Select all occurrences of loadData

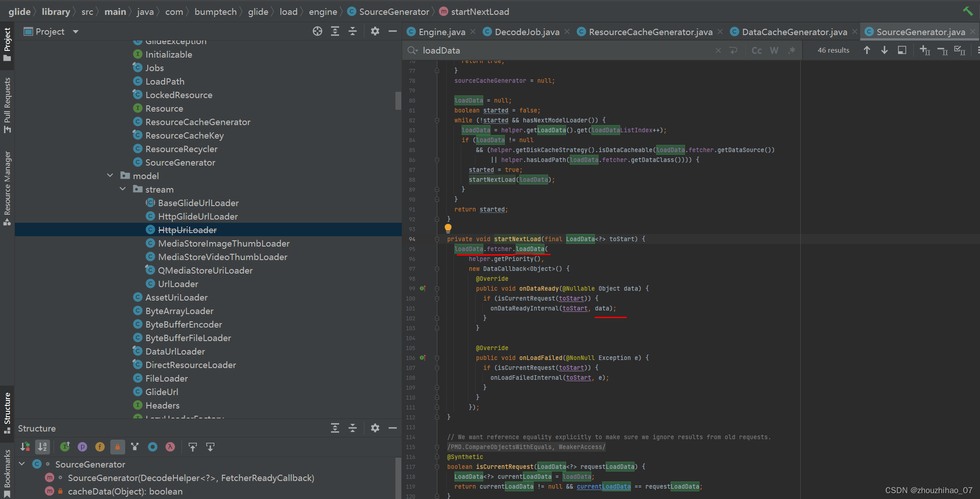click(960, 50)
